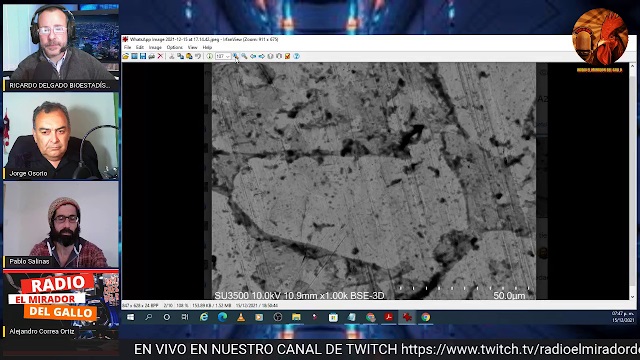Image resolution: width=640 pixels, height=360 pixels.
Task: Open the Image menu
Action: point(155,47)
